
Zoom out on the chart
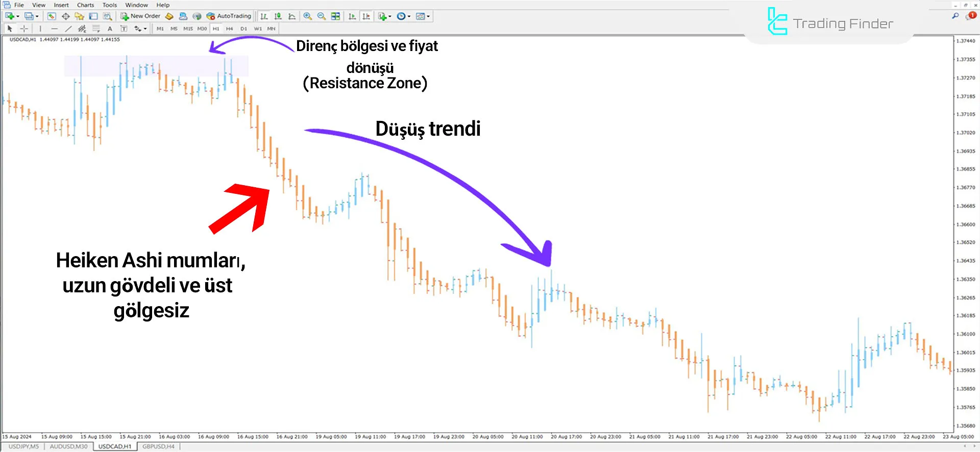coord(322,16)
